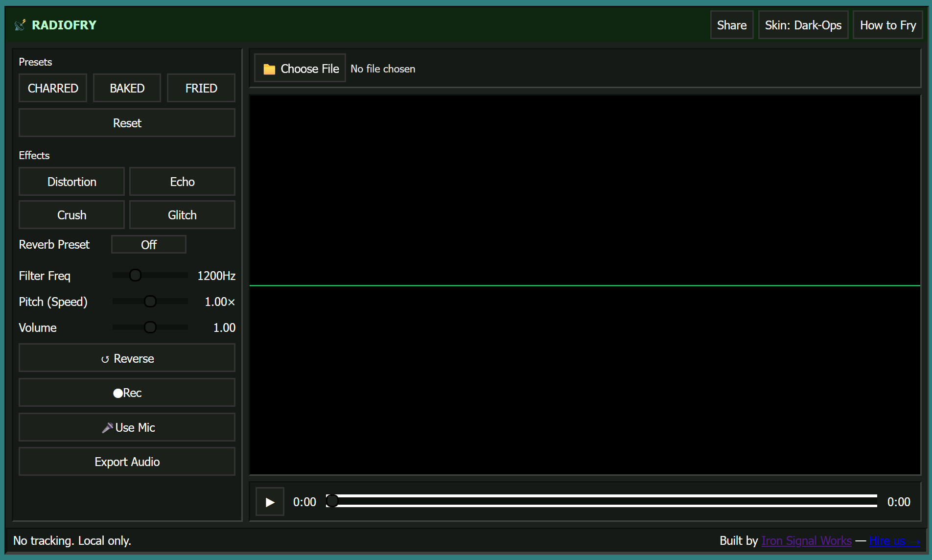Apply the CHARRED preset
The height and width of the screenshot is (560, 932).
[53, 88]
